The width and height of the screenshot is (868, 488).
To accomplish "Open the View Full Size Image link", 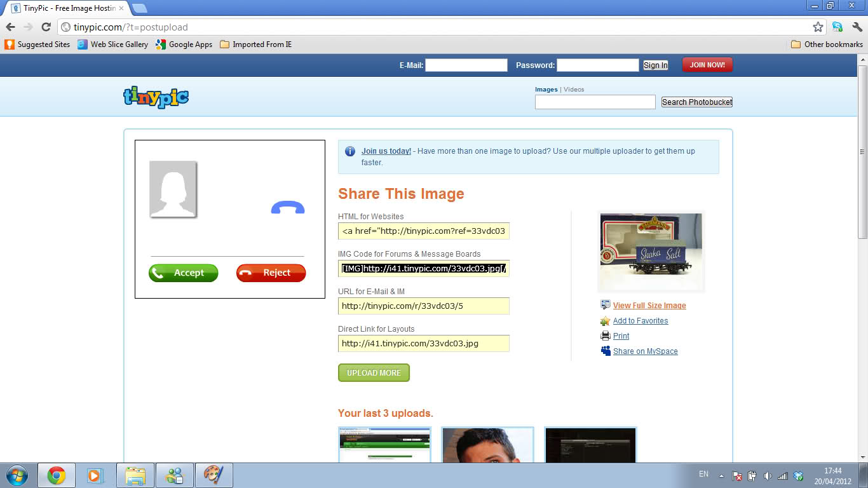I will pos(649,306).
